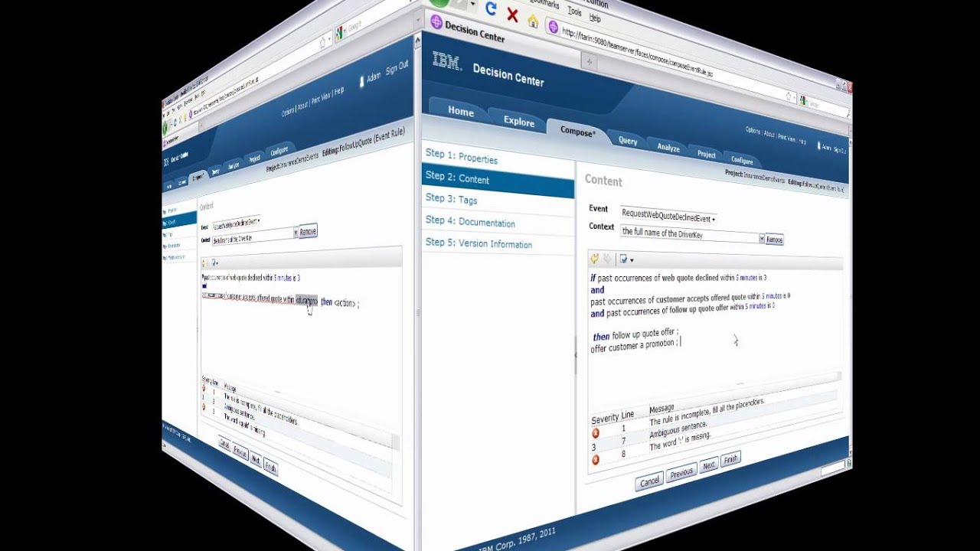Click the browser reload icon in right window

pos(491,8)
